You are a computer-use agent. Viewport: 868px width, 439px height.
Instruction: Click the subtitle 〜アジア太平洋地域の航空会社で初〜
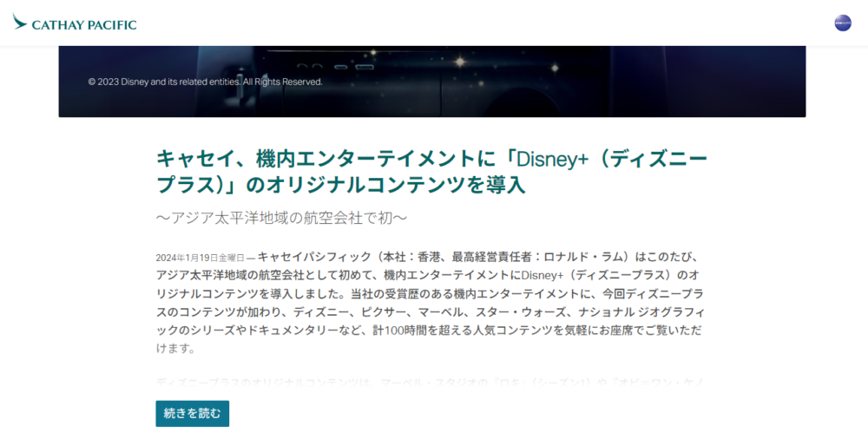[281, 217]
